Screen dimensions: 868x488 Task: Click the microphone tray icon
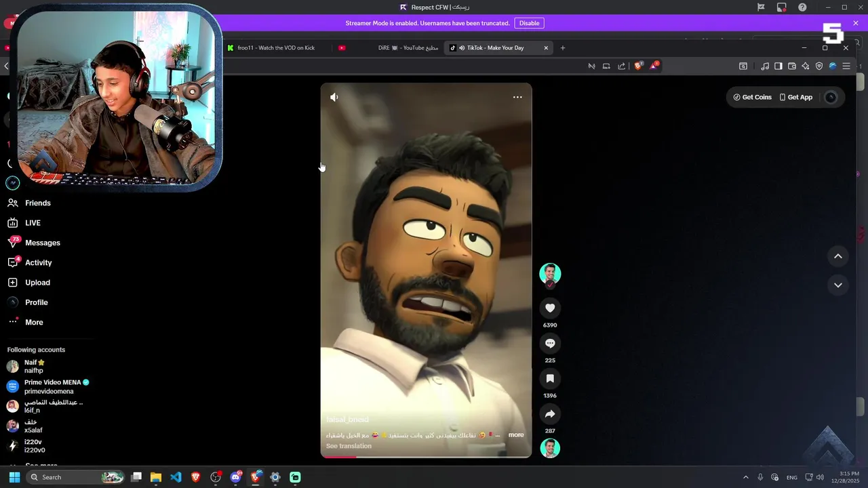click(x=760, y=477)
